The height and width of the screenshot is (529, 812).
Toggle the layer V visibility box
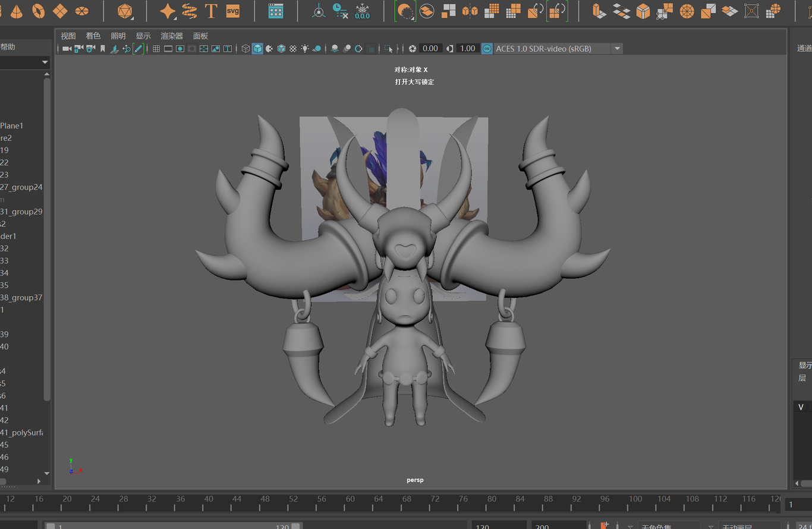tap(801, 407)
